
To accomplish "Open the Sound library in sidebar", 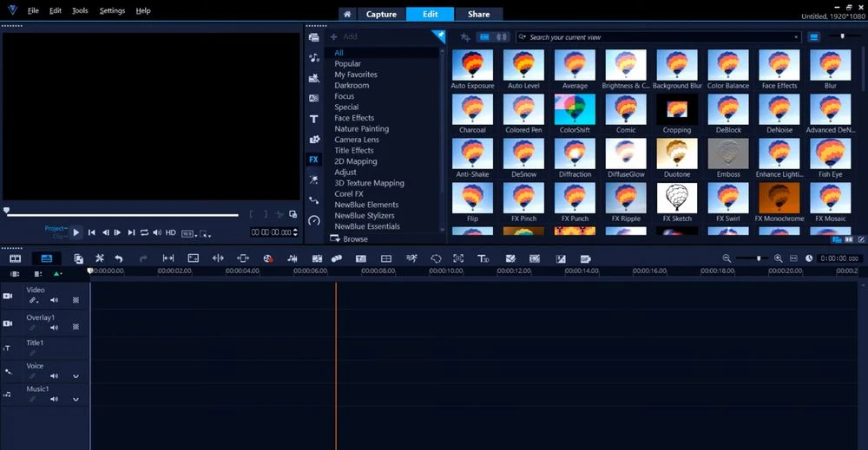I will click(314, 58).
